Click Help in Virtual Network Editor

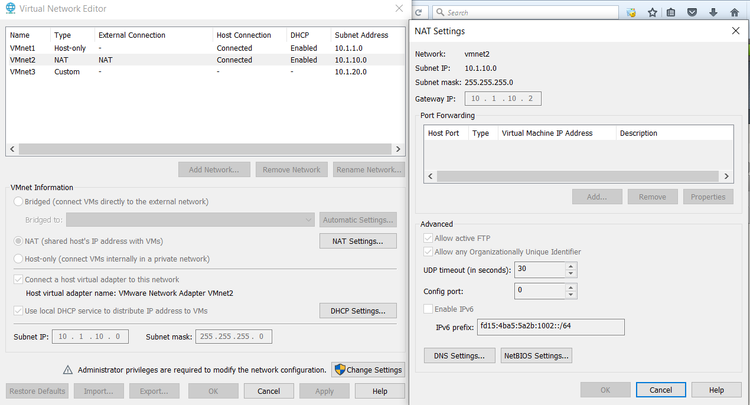pos(380,391)
